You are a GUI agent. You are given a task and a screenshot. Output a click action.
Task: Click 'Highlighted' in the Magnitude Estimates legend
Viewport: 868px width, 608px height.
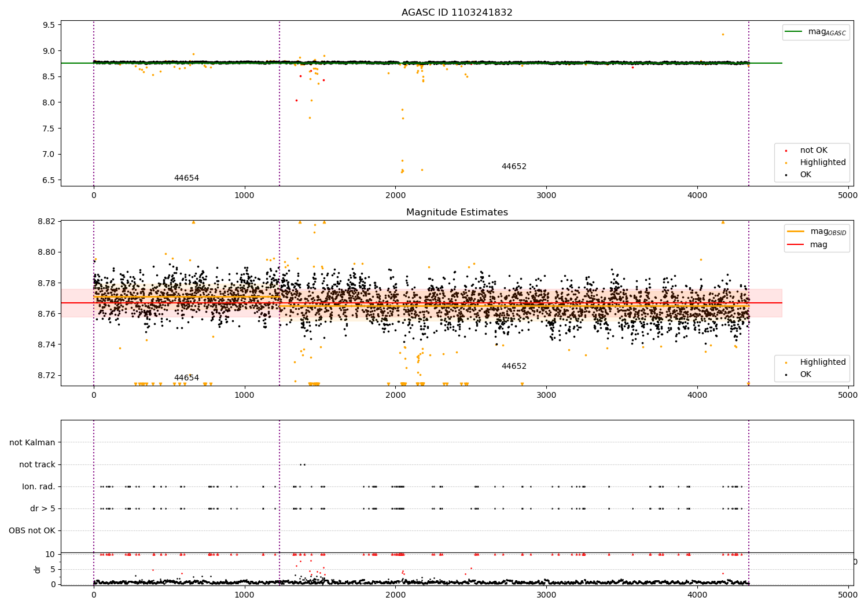(x=823, y=362)
